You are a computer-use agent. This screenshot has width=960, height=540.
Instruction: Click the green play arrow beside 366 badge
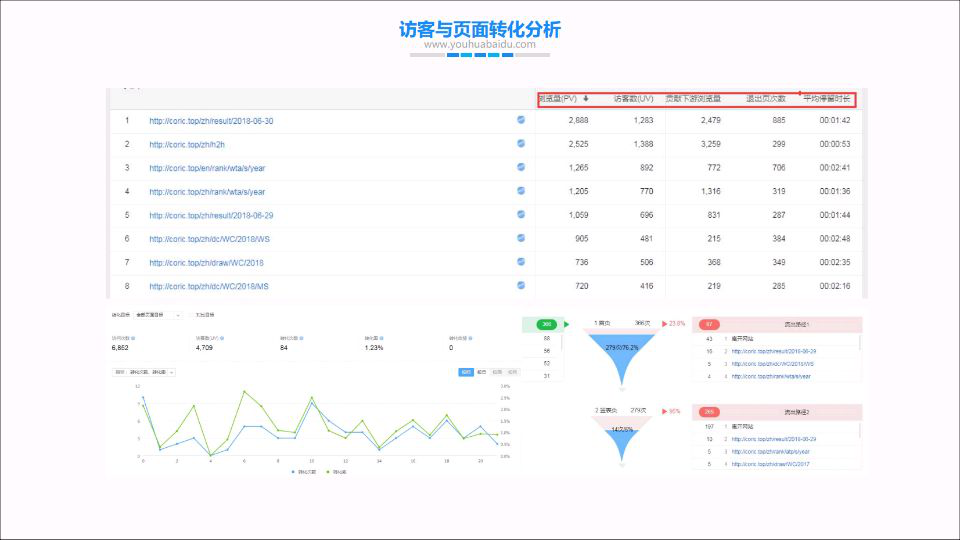coord(567,324)
